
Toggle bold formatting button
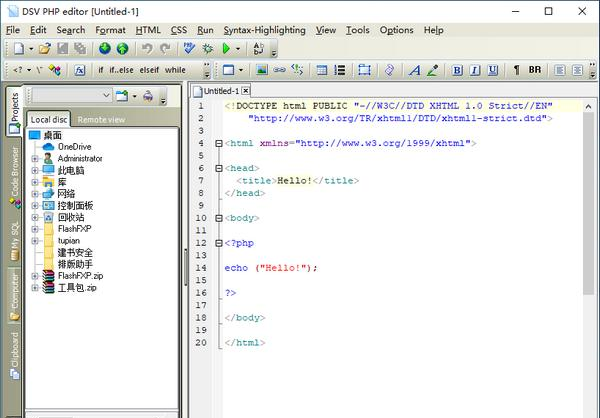pos(456,71)
